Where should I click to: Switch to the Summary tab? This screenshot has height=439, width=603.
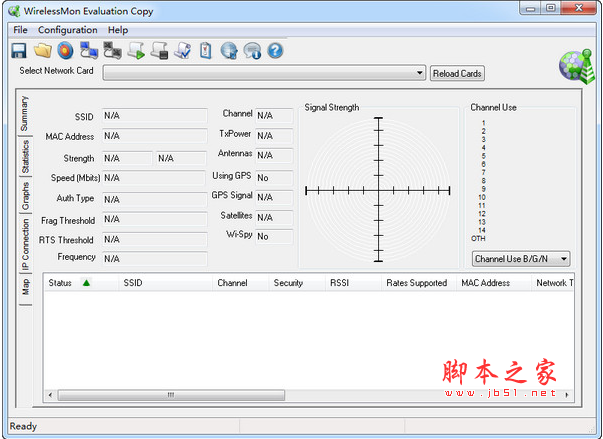(25, 114)
